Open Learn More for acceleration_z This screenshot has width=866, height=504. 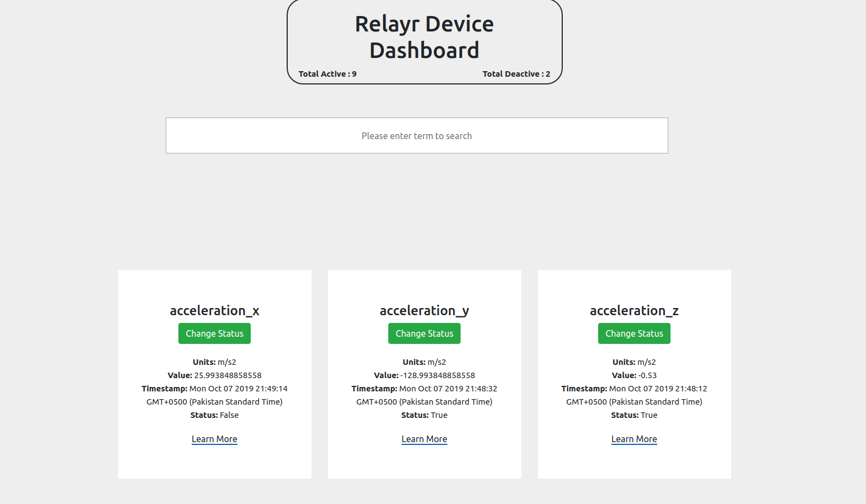pyautogui.click(x=634, y=439)
